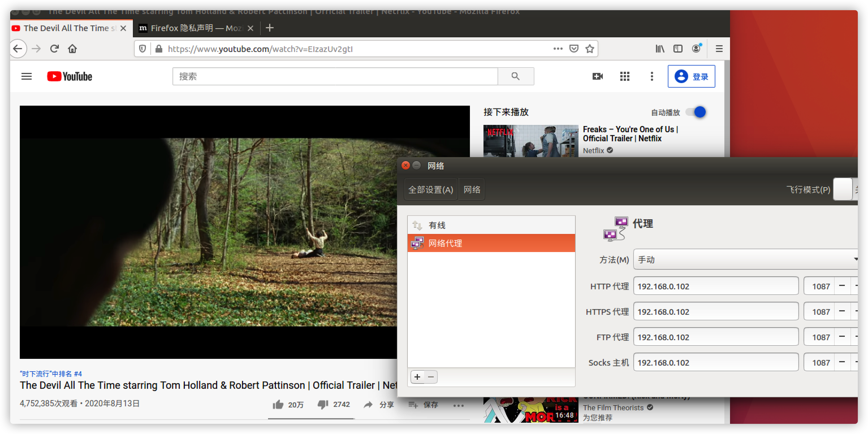Toggle 飞行模式 airplane mode switch
Viewport: 868px width, 434px height.
pos(845,189)
